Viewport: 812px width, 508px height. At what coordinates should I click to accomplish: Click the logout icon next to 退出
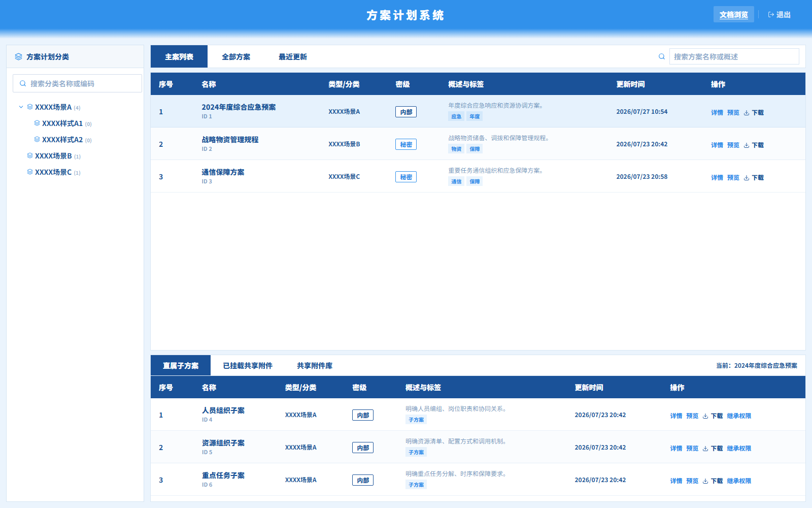click(x=771, y=15)
